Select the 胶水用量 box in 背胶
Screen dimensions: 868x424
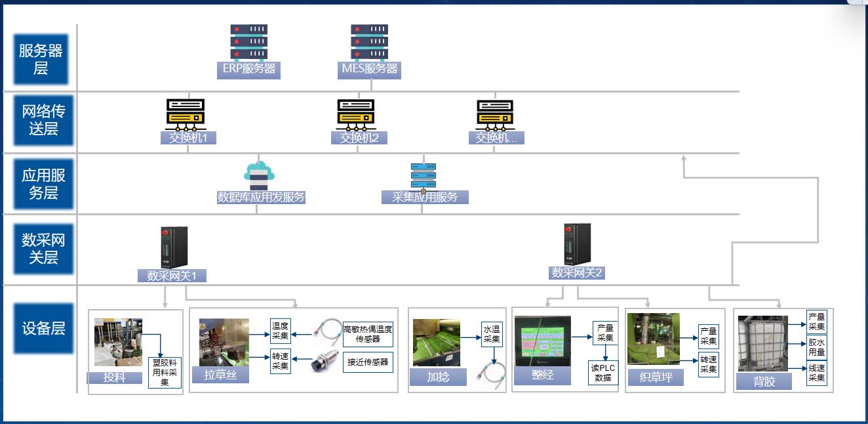click(816, 347)
